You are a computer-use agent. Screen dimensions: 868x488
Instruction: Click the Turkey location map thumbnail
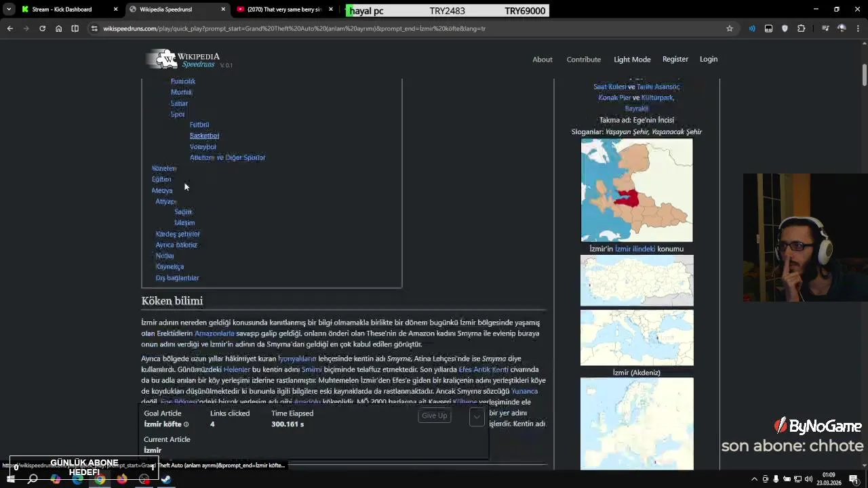(637, 281)
